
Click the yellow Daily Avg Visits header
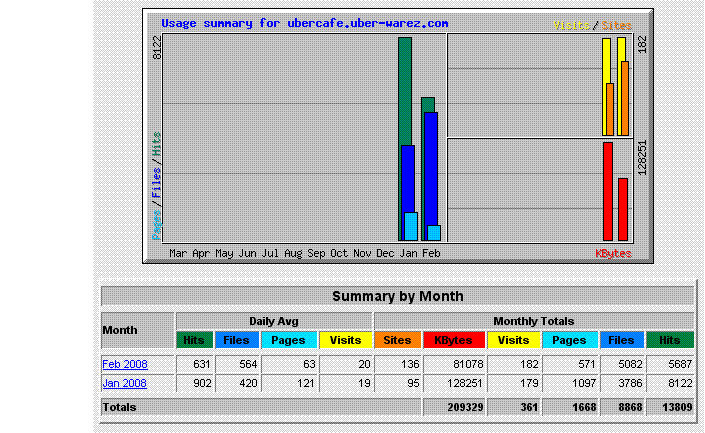[345, 340]
